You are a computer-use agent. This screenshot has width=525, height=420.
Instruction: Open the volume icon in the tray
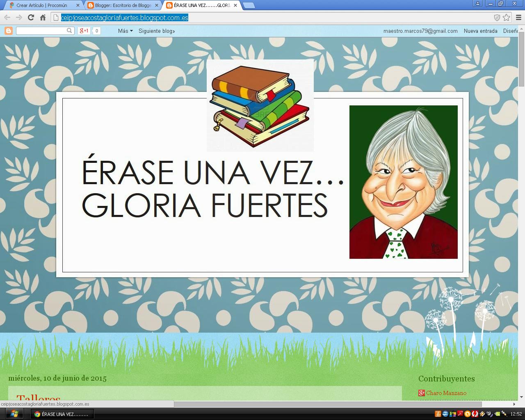click(489, 414)
